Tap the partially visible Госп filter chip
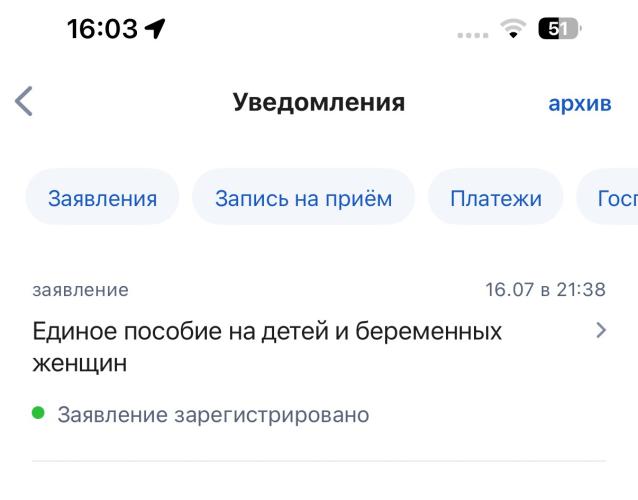Image resolution: width=638 pixels, height=500 pixels. point(608,198)
